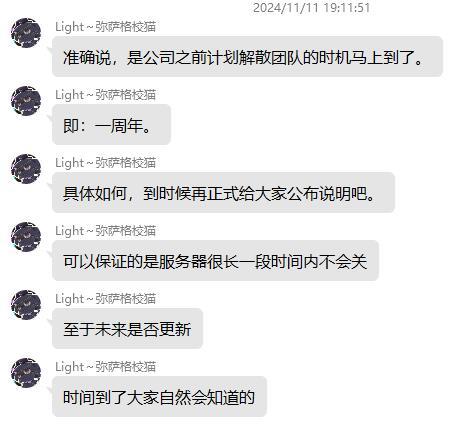Image resolution: width=453 pixels, height=426 pixels.
Task: Select message bubble 准确说，是公司之前计划解散团队的时机马上到了
Action: click(247, 57)
